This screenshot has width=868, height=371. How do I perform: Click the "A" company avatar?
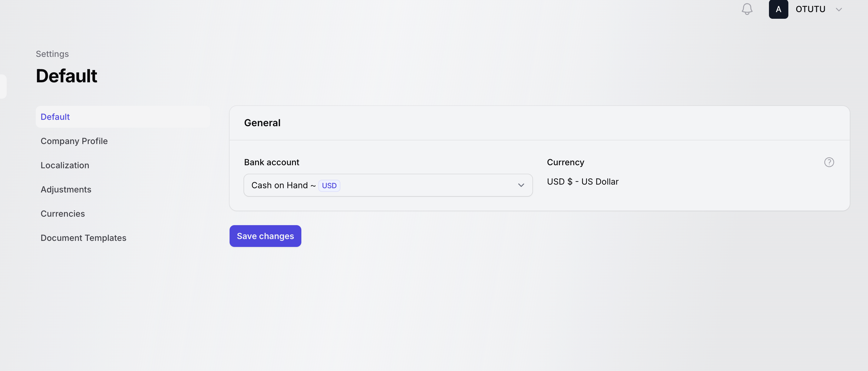(x=778, y=9)
